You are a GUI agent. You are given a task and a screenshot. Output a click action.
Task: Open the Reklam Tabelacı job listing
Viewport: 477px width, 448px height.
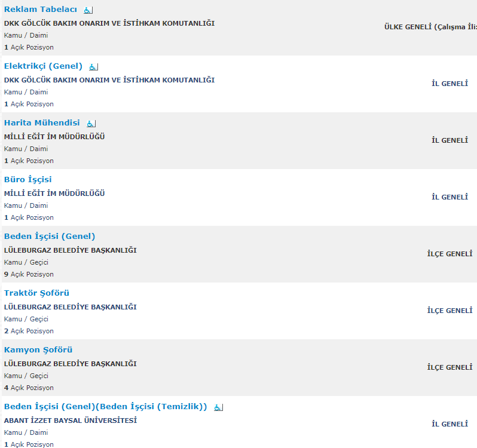[41, 10]
